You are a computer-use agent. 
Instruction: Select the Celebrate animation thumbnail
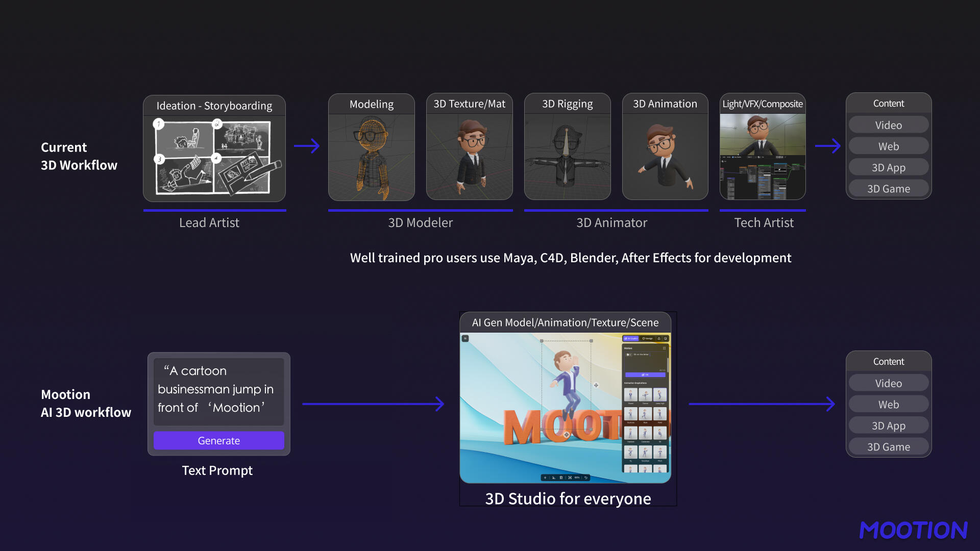[x=645, y=433]
